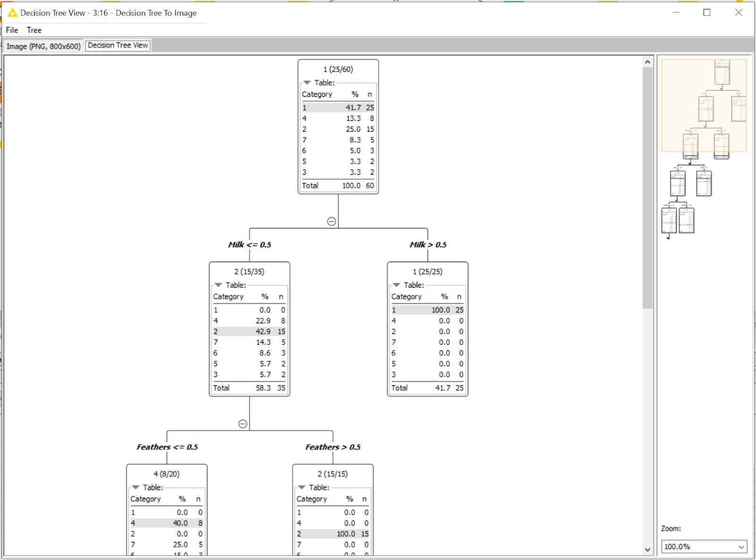Collapse the Table section in node 2 (15/15)
756x560 pixels.
point(302,488)
